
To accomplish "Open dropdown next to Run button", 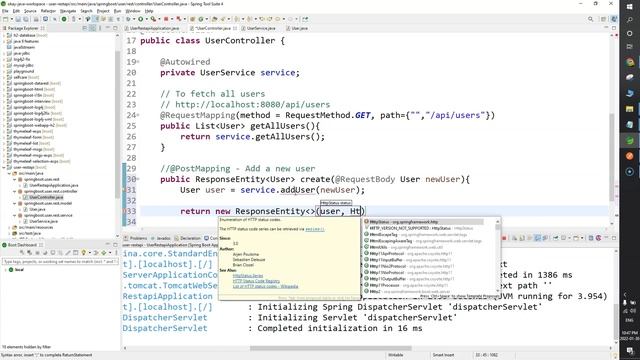I will pyautogui.click(x=146, y=19).
